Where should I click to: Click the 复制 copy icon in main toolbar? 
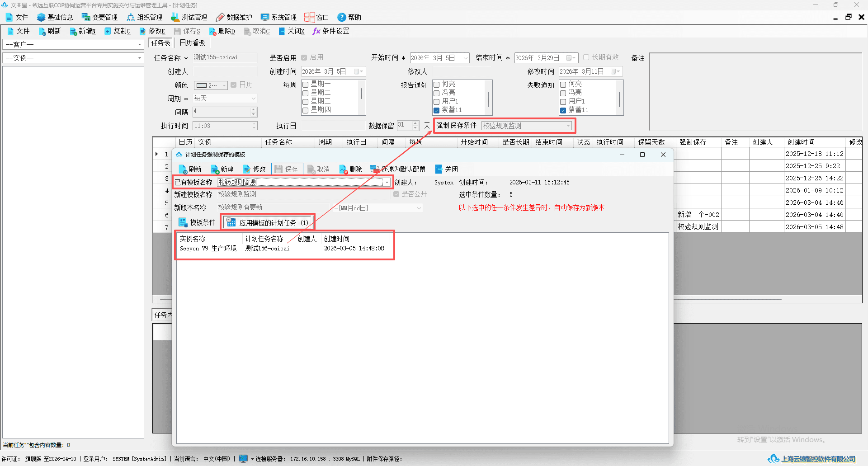coord(108,31)
